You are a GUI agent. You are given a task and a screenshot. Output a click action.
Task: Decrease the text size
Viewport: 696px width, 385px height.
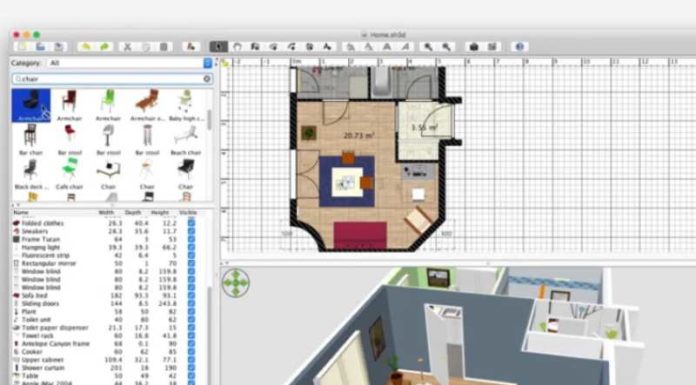coord(369,47)
